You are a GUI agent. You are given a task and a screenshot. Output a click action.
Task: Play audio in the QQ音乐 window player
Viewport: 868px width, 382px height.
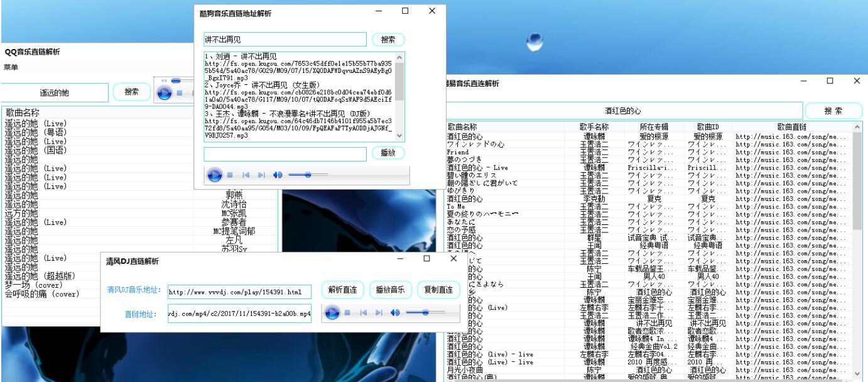tap(164, 92)
